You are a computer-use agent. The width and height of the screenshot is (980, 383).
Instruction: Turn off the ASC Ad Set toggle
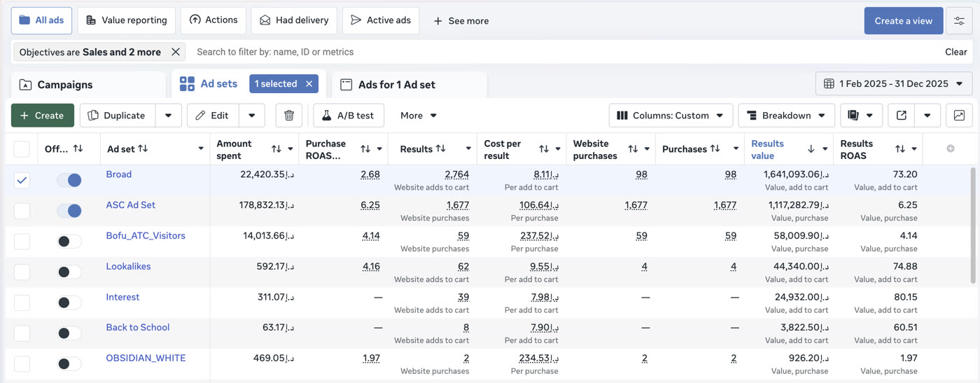point(69,211)
